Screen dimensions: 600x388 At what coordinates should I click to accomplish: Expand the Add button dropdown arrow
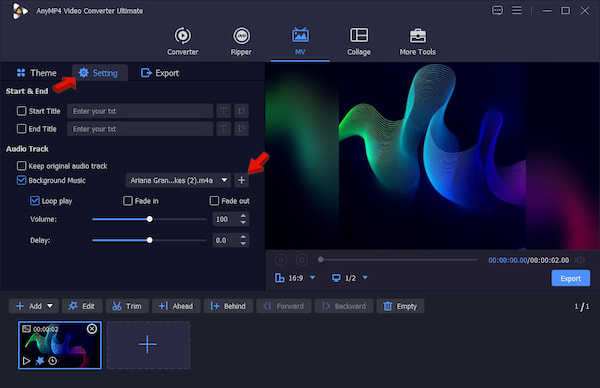[x=50, y=306]
